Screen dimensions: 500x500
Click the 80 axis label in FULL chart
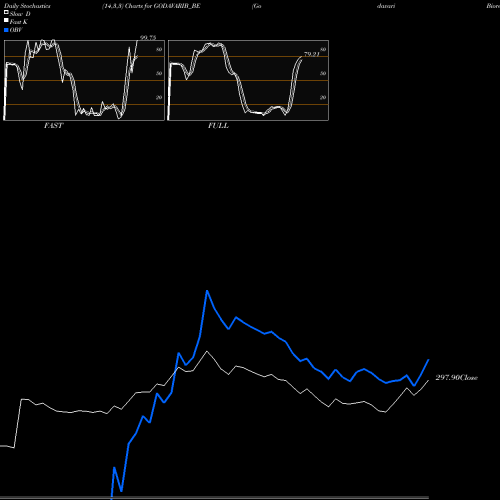[323, 50]
